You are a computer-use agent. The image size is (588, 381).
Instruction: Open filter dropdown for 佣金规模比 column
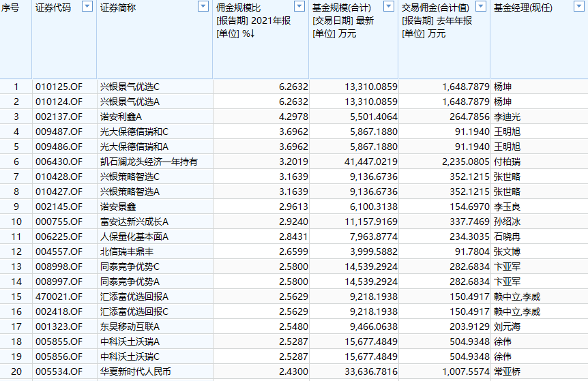(x=299, y=6)
